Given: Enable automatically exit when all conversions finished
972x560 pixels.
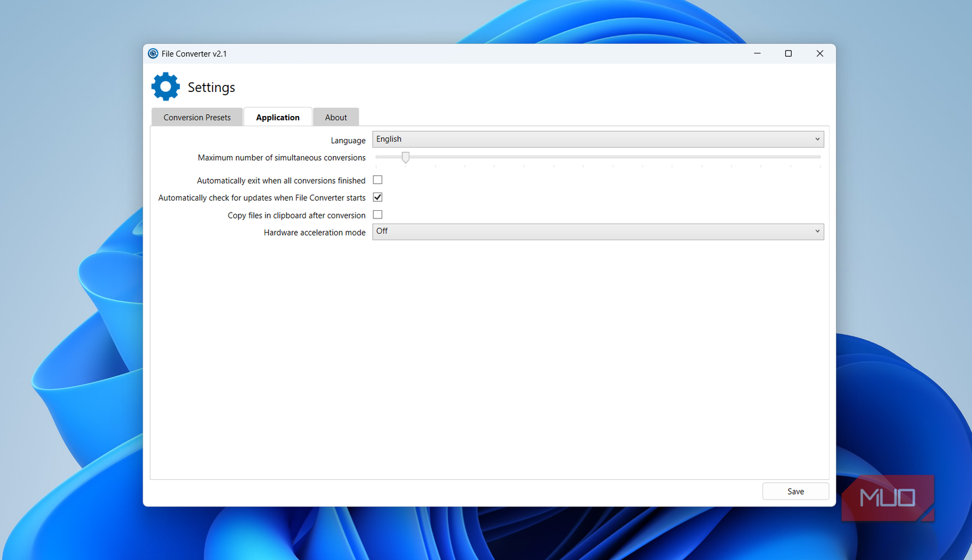Looking at the screenshot, I should 378,180.
